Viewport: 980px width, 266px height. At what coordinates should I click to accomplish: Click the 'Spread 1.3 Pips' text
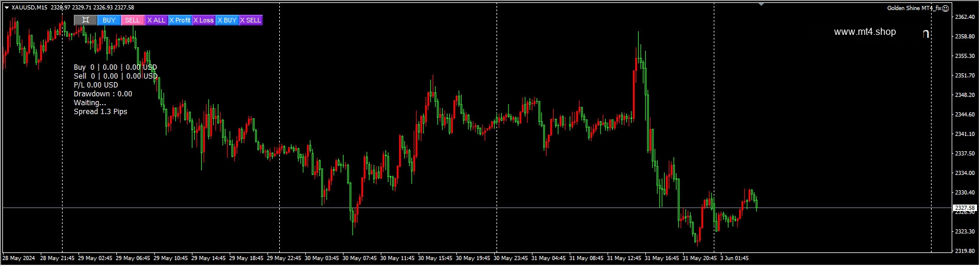pyautogui.click(x=100, y=112)
